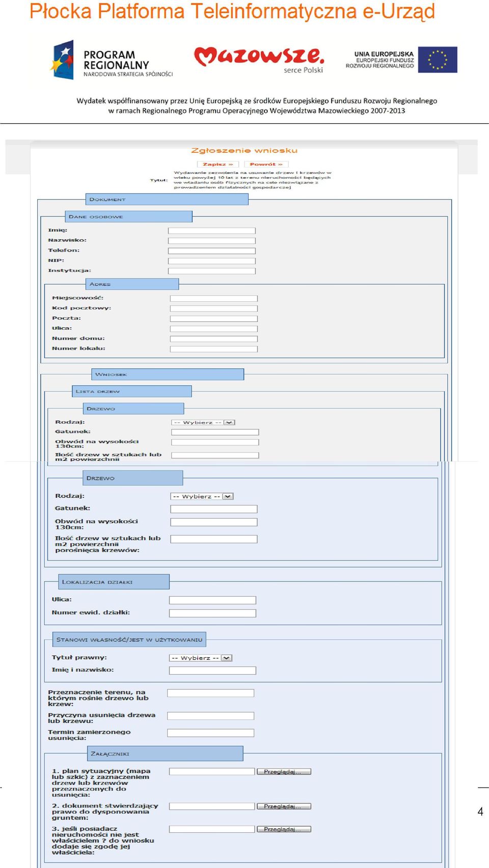Click file field for zgoda właściciela attachment
489x868 pixels.
point(212,829)
